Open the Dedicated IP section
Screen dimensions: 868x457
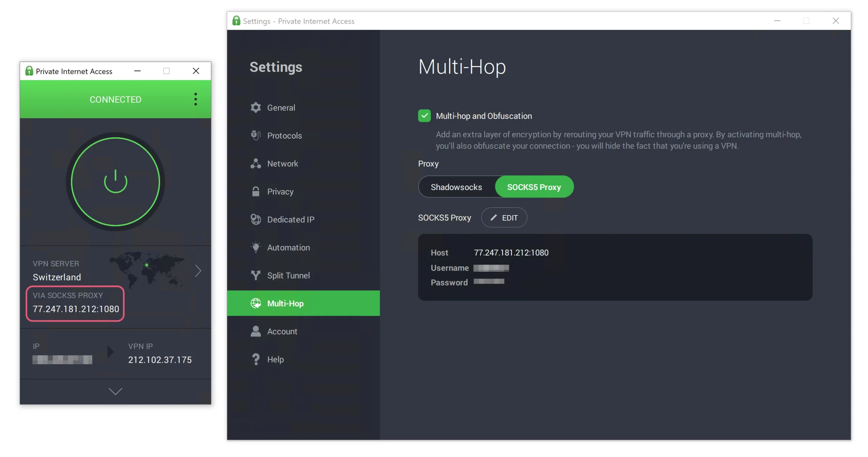pyautogui.click(x=256, y=219)
